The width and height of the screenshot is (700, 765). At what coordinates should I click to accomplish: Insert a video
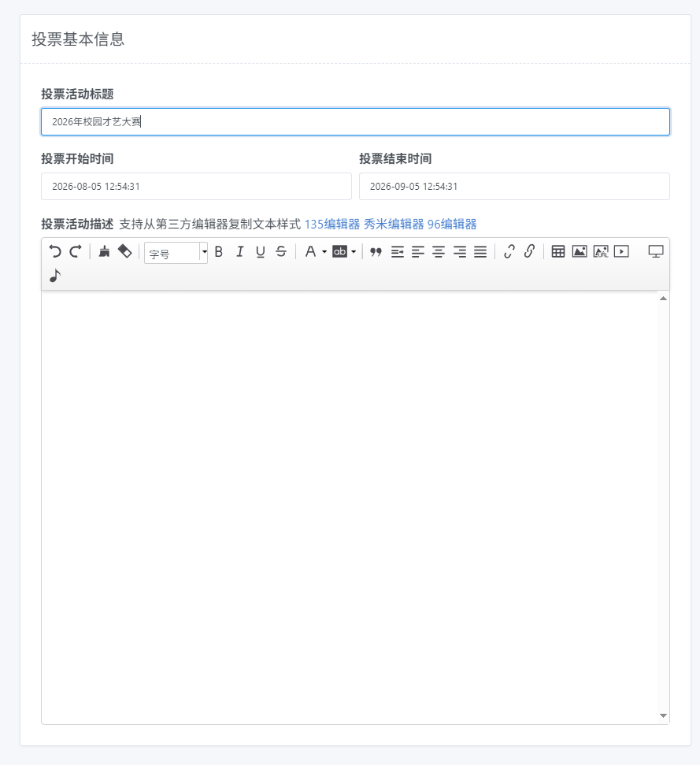[x=621, y=252]
